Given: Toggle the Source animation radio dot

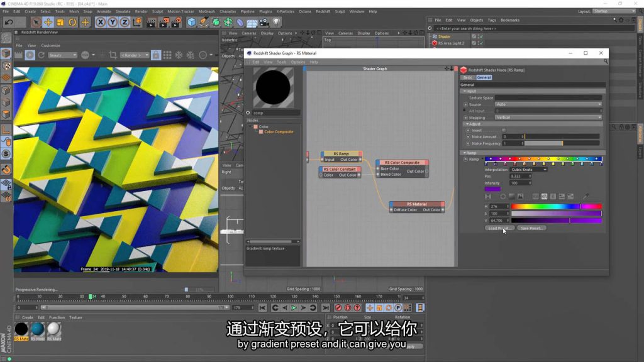Looking at the screenshot, I should 466,105.
